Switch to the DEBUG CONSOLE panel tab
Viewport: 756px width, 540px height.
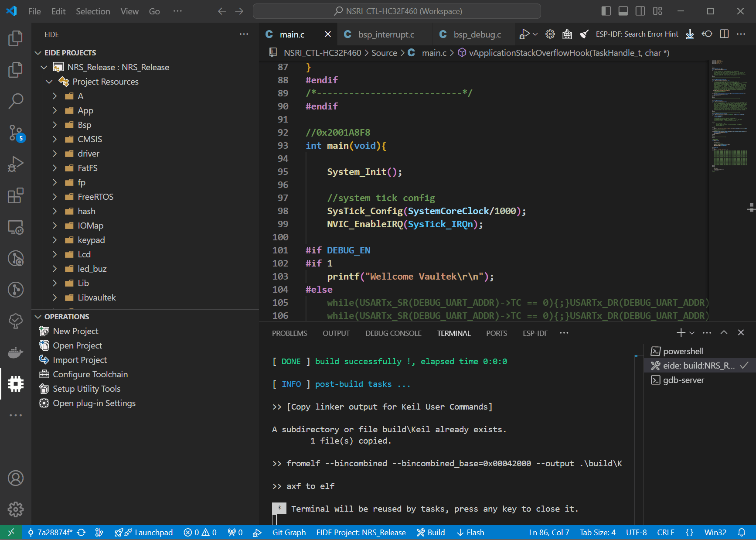pos(393,333)
